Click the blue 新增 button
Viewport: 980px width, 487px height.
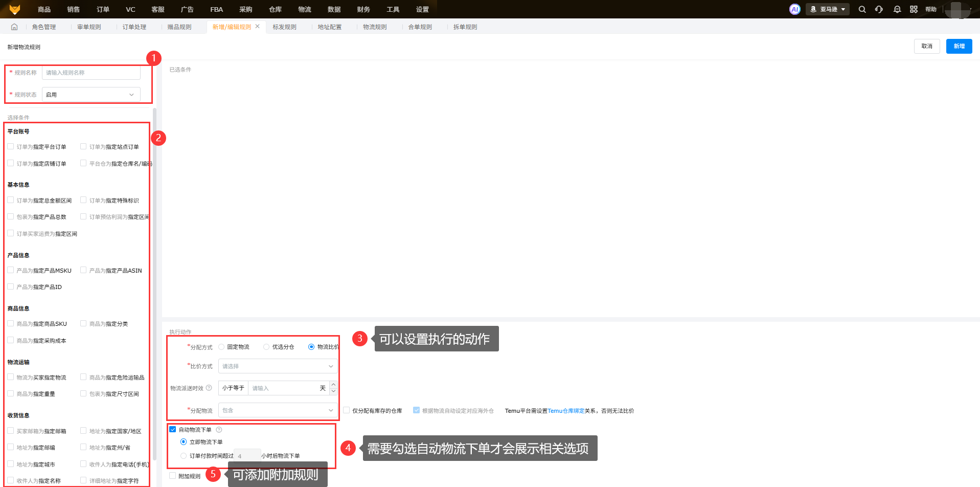[x=959, y=46]
